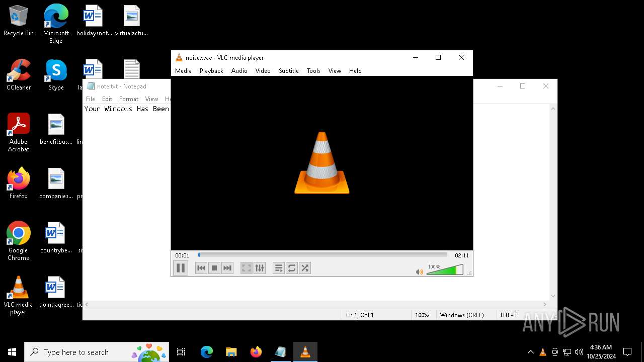Select the holidaysnot... Word document icon
The width and height of the screenshot is (644, 362).
point(94,21)
